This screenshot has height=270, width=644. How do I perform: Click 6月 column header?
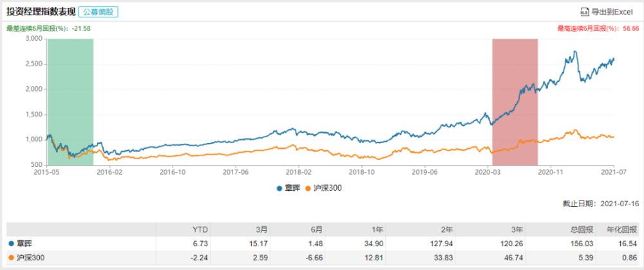[318, 229]
